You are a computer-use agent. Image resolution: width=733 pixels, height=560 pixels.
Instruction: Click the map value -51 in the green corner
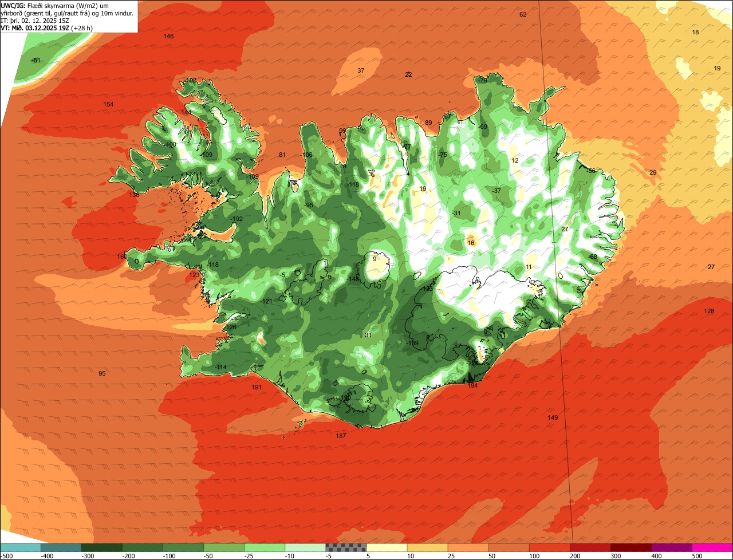coord(36,60)
